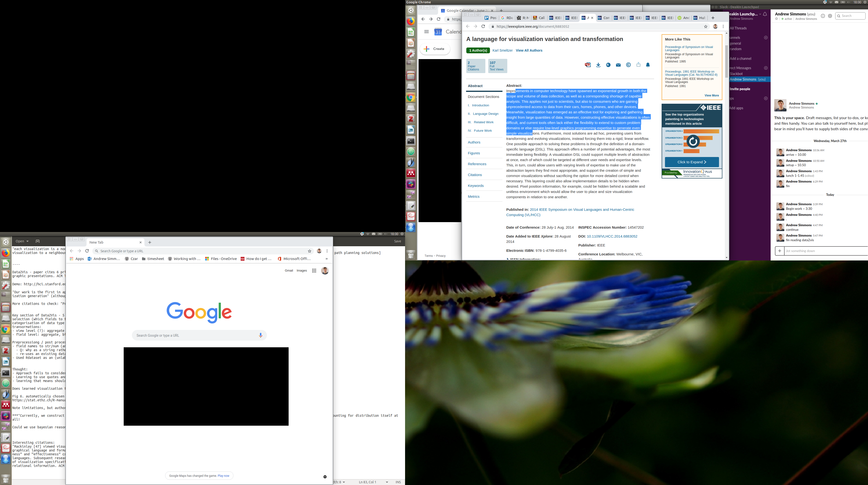Image resolution: width=868 pixels, height=485 pixels.
Task: Toggle the INS insert mode indicator
Action: pos(398,482)
